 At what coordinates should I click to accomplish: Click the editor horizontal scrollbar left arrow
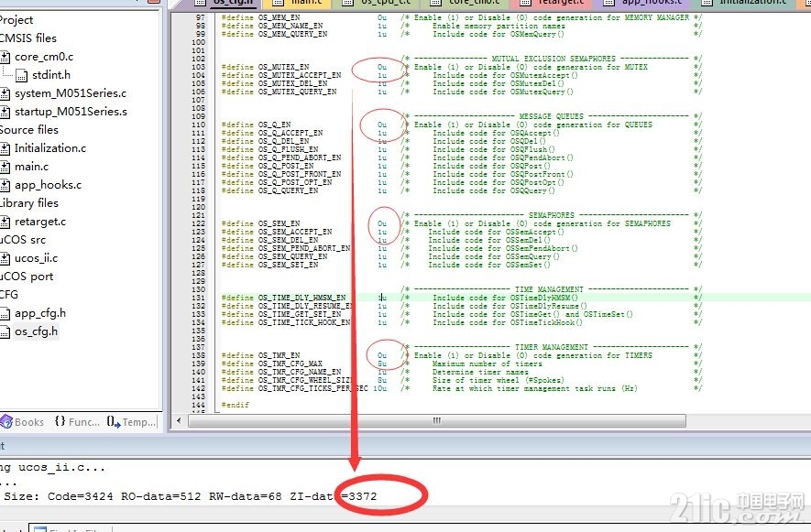(x=179, y=421)
